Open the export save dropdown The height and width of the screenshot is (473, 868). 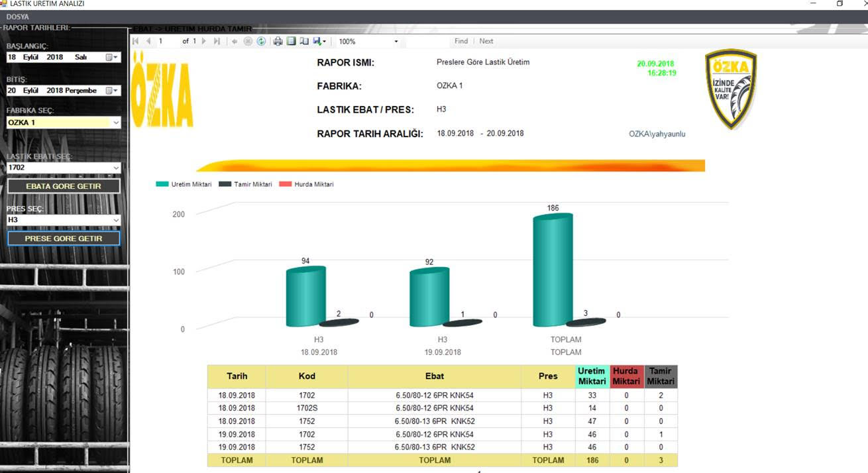pyautogui.click(x=319, y=41)
